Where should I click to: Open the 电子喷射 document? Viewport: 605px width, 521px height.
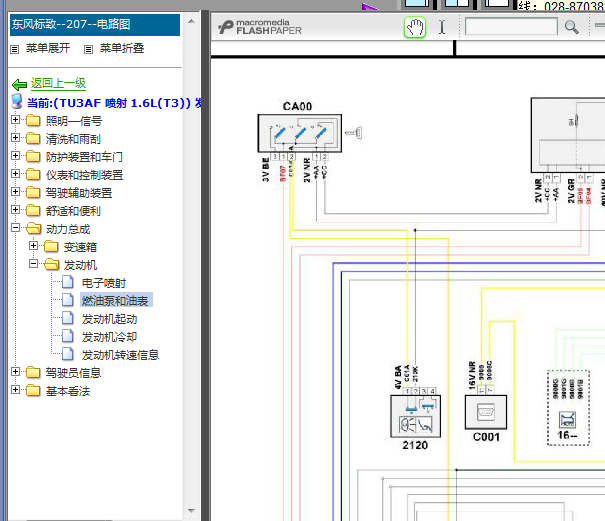coord(103,283)
